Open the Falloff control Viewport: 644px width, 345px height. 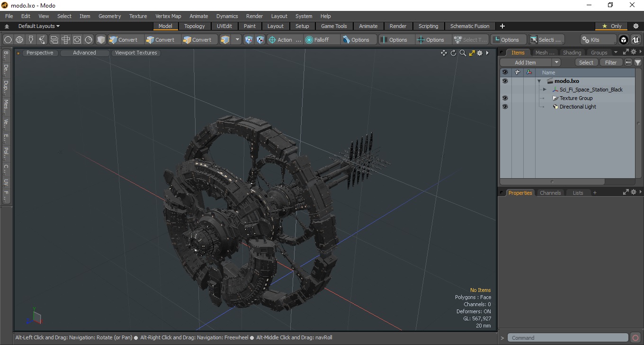322,40
